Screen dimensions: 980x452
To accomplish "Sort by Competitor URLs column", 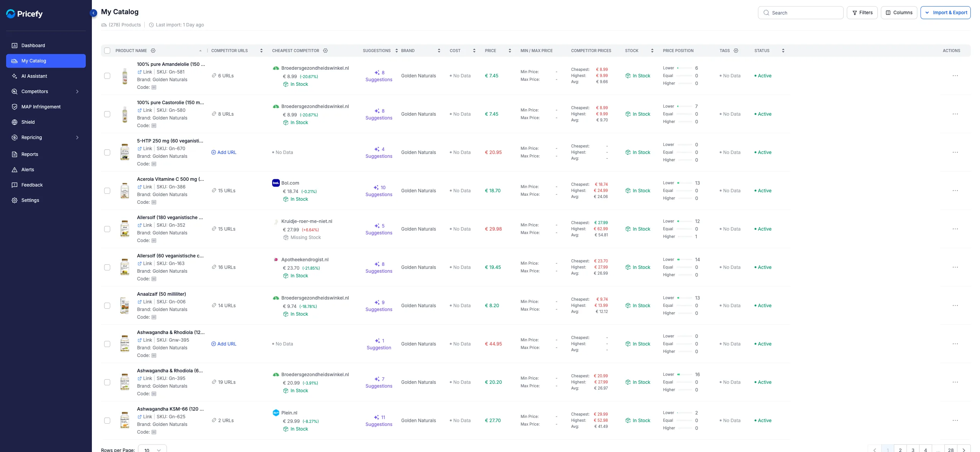I will coord(261,51).
